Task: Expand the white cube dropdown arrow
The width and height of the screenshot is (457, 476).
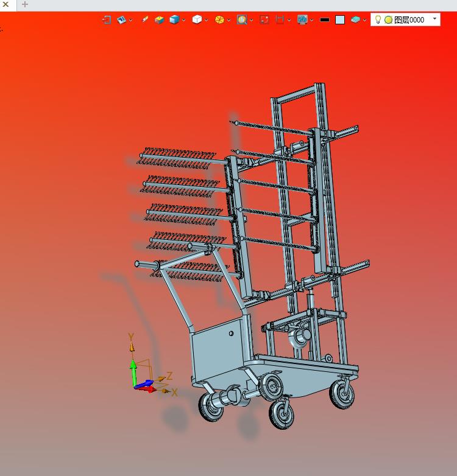Action: pyautogui.click(x=206, y=20)
